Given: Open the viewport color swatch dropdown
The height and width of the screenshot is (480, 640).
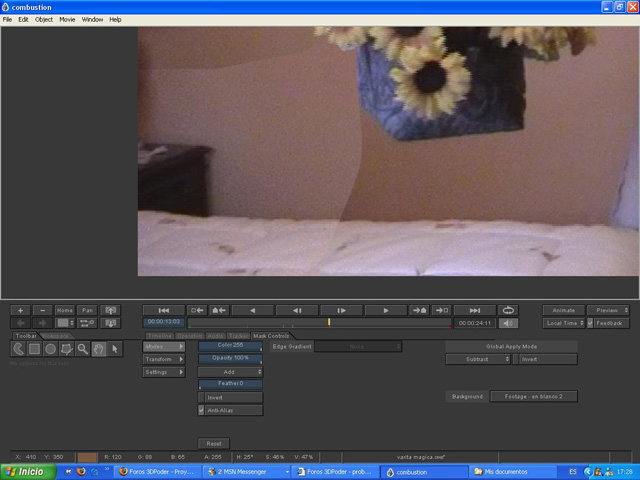Looking at the screenshot, I should (x=65, y=323).
